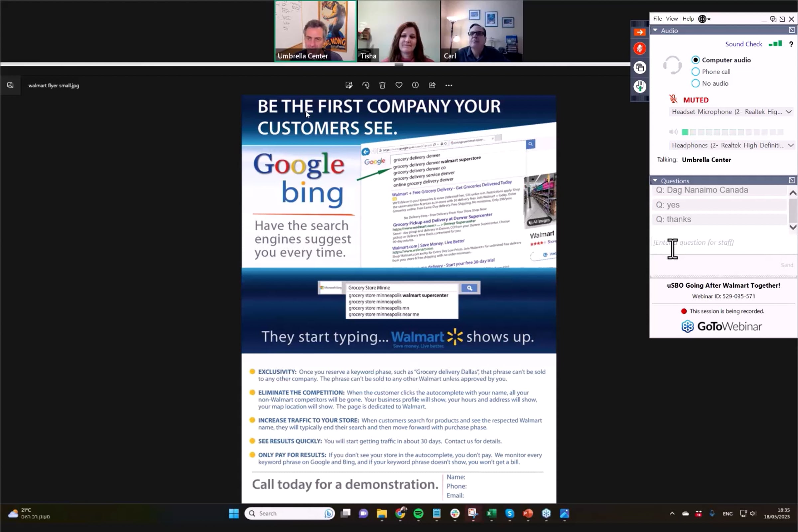Click the question for staff input field
The width and height of the screenshot is (798, 532).
[713, 243]
